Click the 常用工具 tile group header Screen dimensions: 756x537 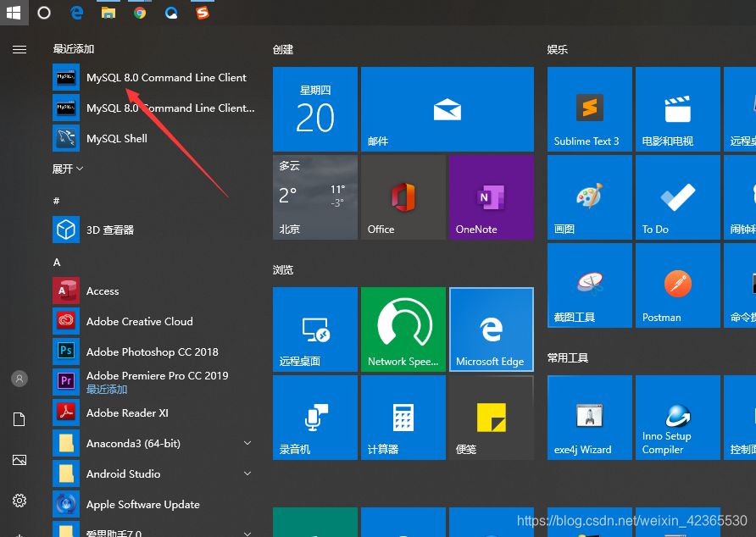coord(568,358)
